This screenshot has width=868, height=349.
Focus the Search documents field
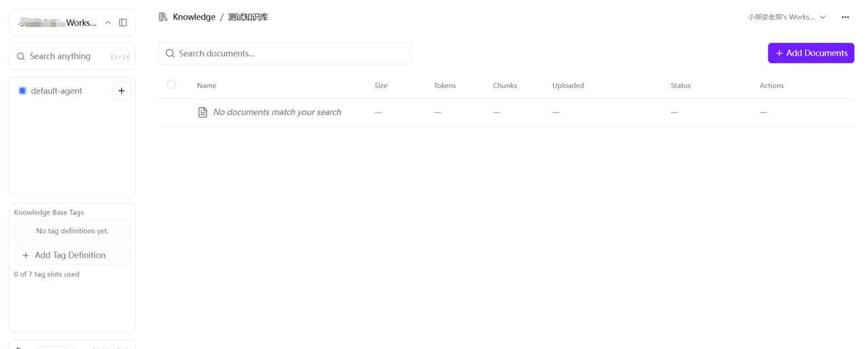click(x=292, y=54)
